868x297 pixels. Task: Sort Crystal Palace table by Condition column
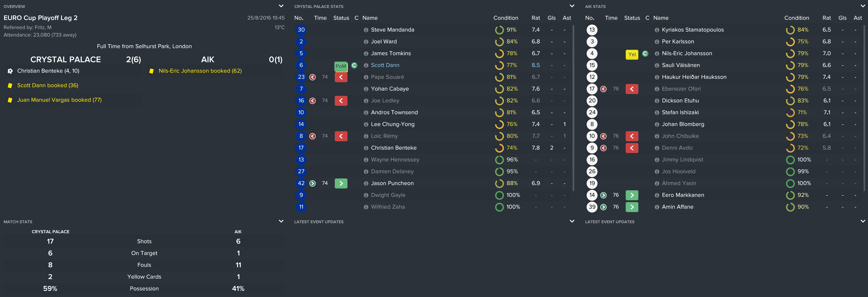(506, 18)
